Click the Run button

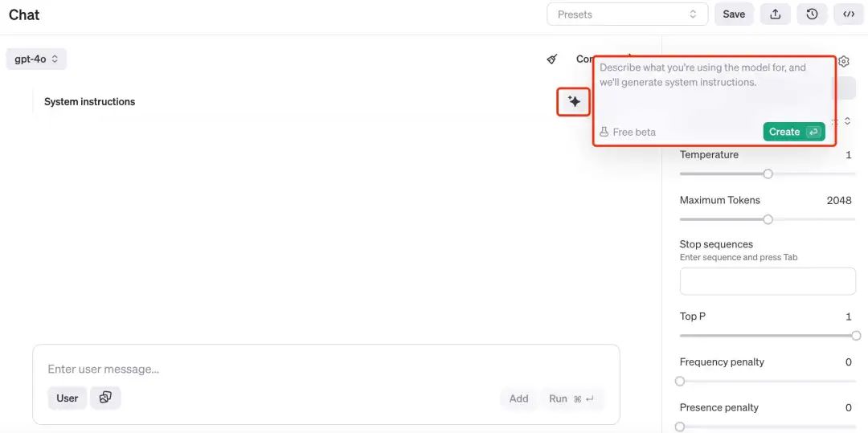(x=571, y=398)
